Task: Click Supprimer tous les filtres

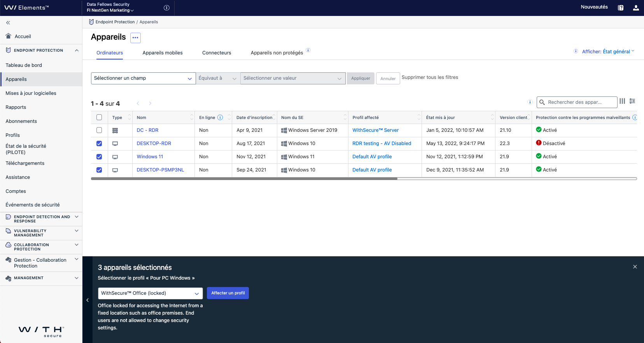Action: pyautogui.click(x=430, y=77)
